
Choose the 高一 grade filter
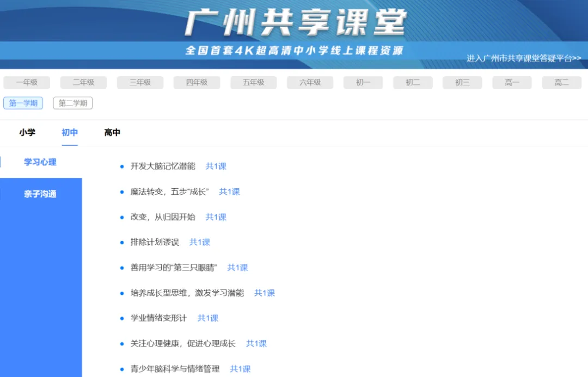click(x=512, y=83)
